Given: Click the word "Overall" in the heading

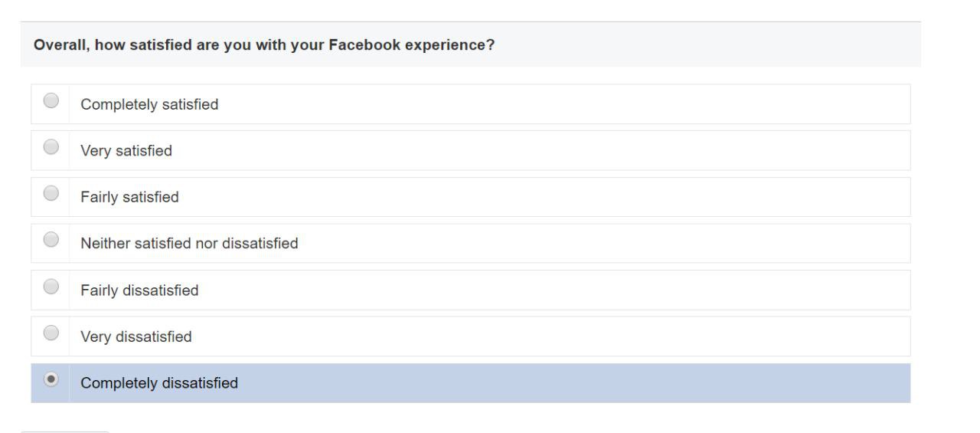Looking at the screenshot, I should (x=58, y=46).
